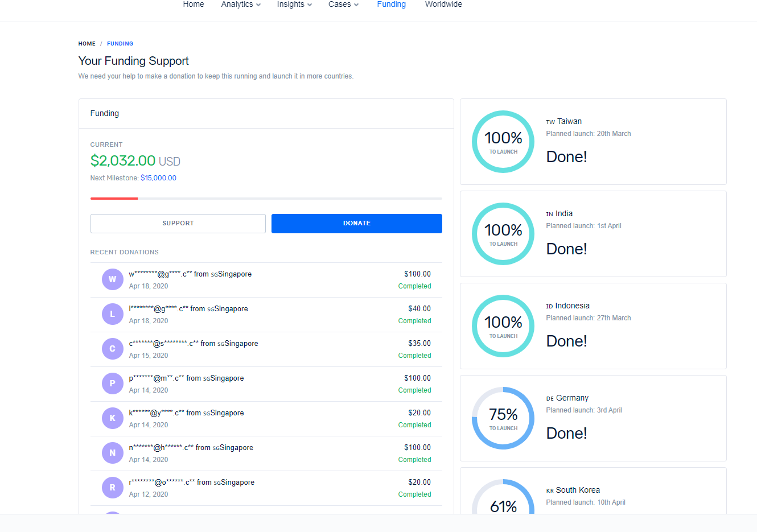Click Taiwan's 100% launch progress circle
This screenshot has width=757, height=532.
(x=503, y=142)
